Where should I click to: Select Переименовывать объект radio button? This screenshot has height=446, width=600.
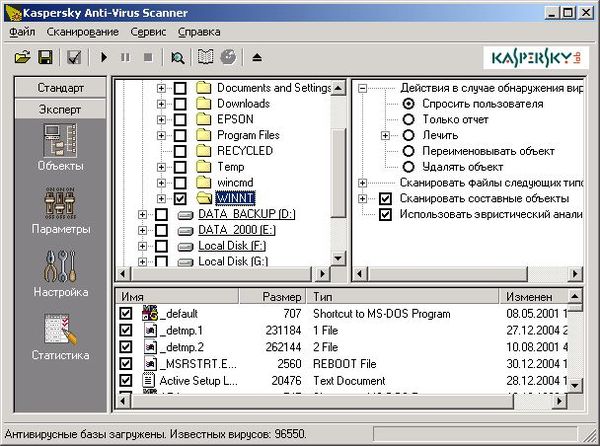(408, 151)
